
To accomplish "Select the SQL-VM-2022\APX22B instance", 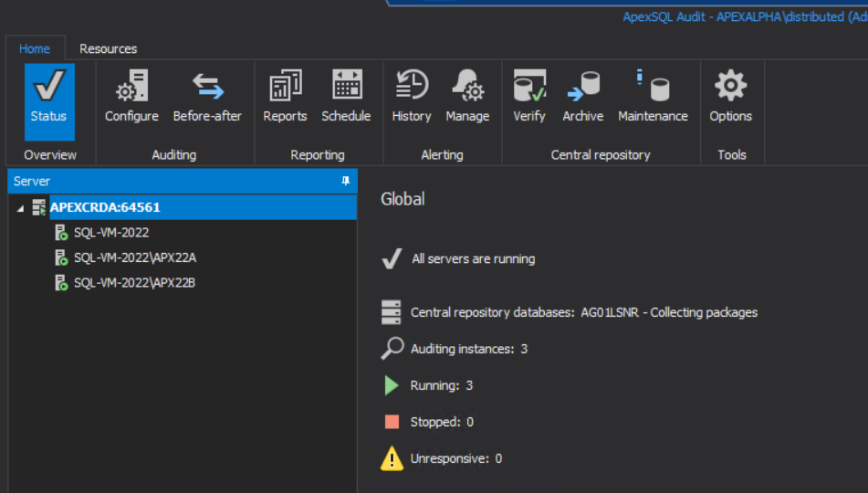I will (134, 283).
